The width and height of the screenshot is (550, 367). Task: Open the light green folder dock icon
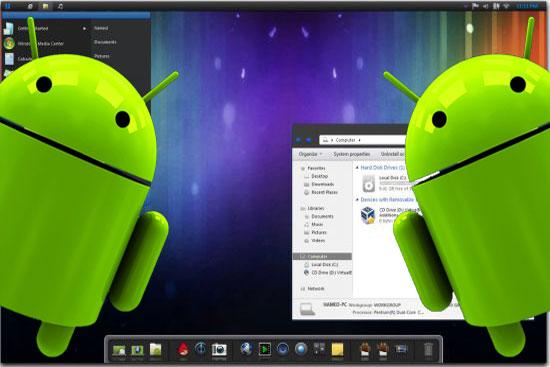coord(155,349)
